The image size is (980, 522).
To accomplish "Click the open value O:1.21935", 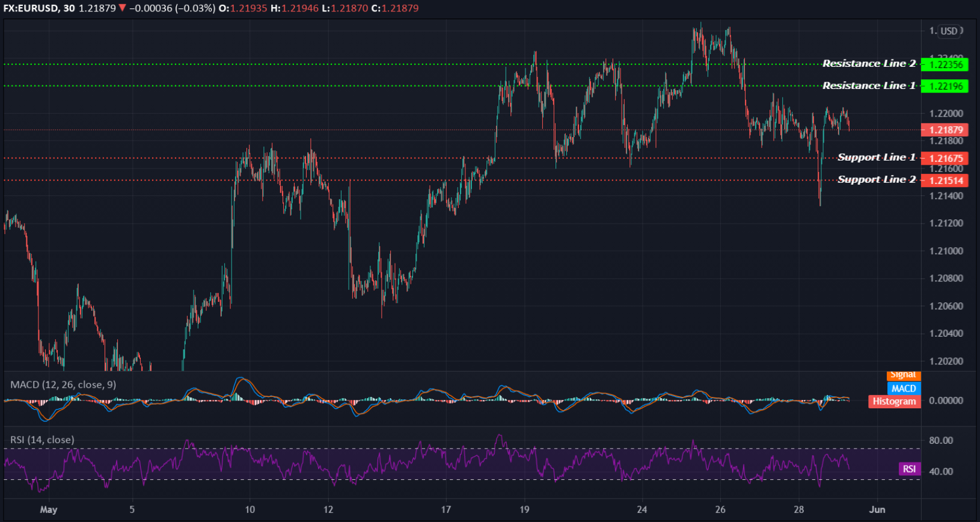I will coord(243,8).
